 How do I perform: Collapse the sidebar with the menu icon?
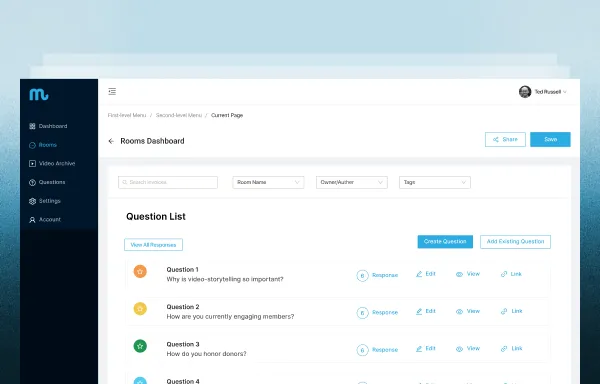coord(112,91)
